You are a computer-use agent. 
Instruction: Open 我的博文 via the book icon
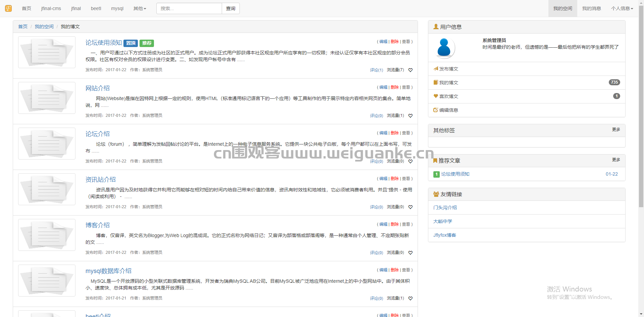(435, 82)
